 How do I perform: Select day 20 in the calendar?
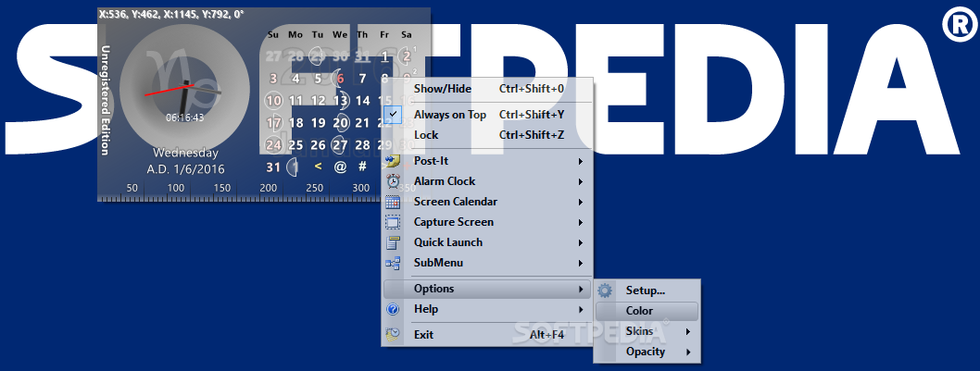click(x=340, y=123)
